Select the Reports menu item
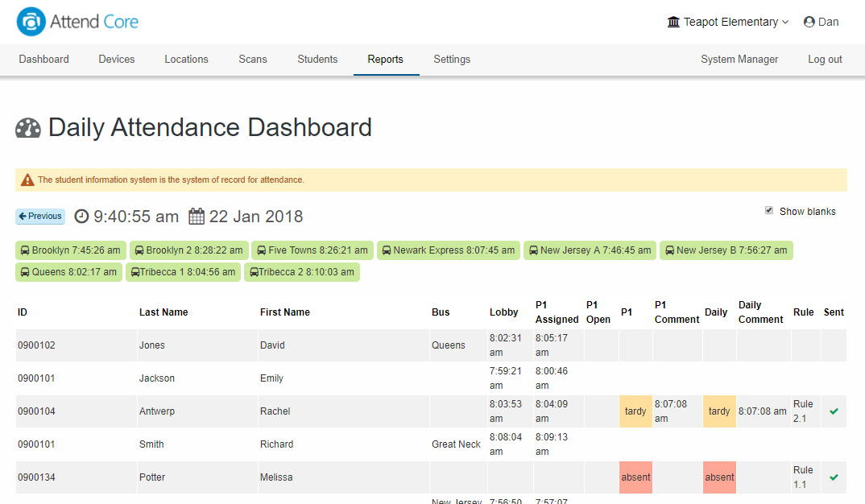865x504 pixels. (386, 60)
